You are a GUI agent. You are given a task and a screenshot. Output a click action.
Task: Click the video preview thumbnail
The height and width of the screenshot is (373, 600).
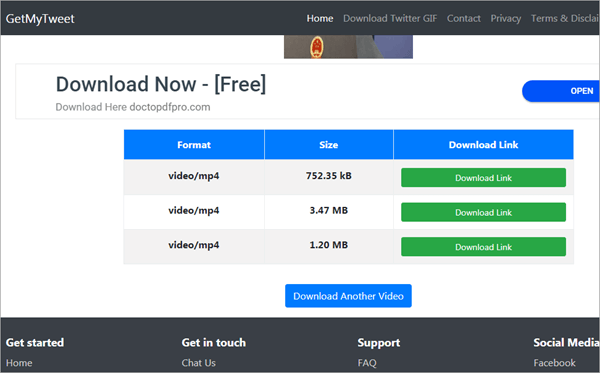pos(348,47)
